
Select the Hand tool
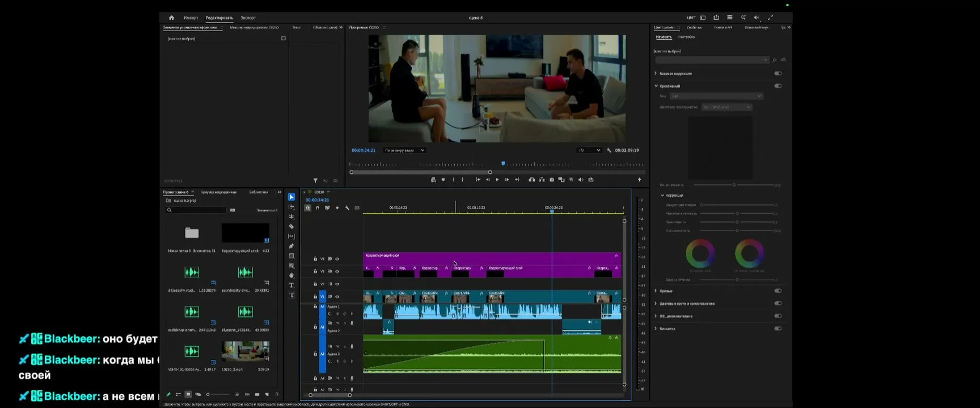coord(292,275)
